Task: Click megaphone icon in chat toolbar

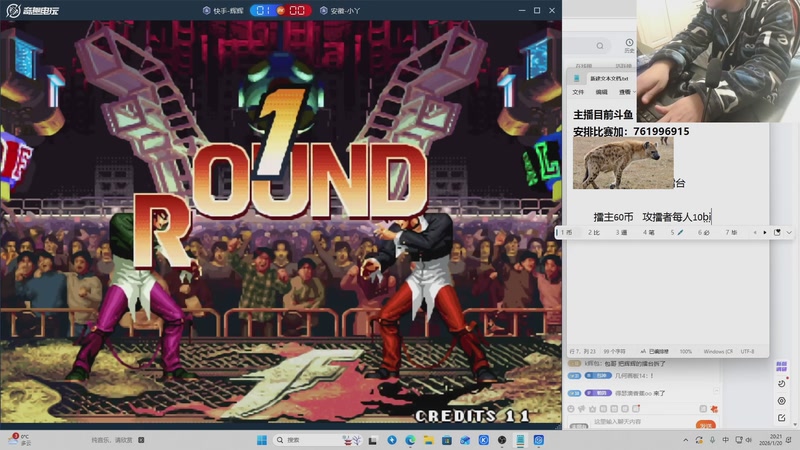Action: click(582, 409)
